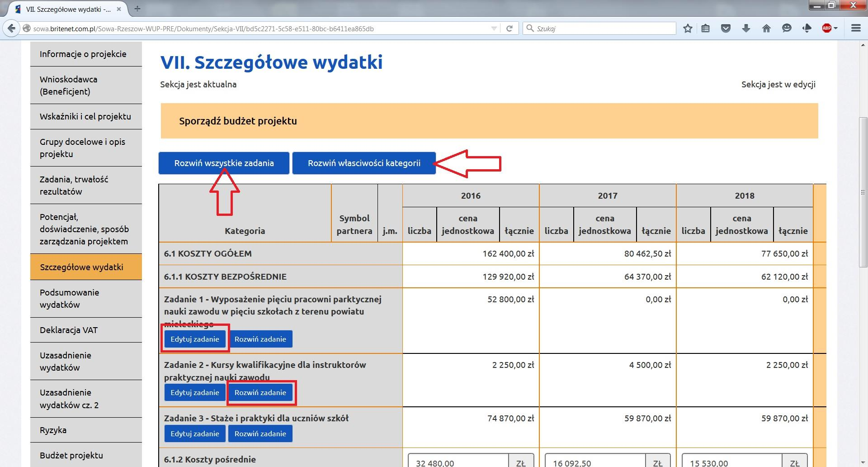This screenshot has width=868, height=467.
Task: Open Potencjał, doświadczenie section
Action: point(86,229)
